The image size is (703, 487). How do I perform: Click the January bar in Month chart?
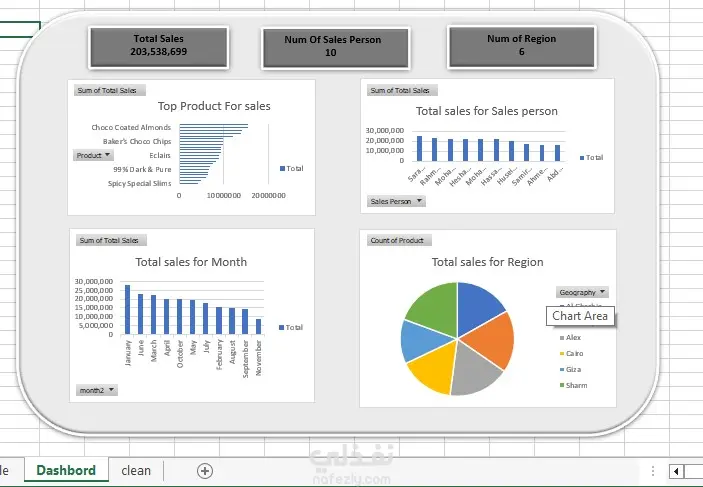127,309
